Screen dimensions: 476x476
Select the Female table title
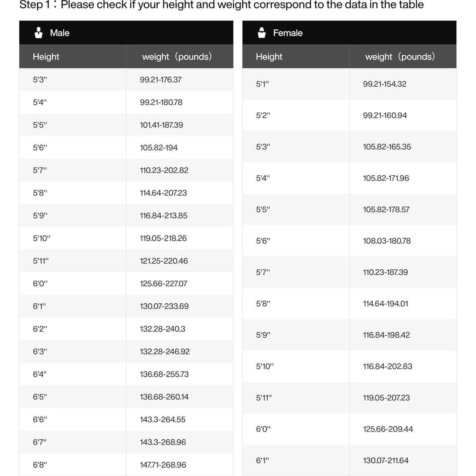(288, 33)
